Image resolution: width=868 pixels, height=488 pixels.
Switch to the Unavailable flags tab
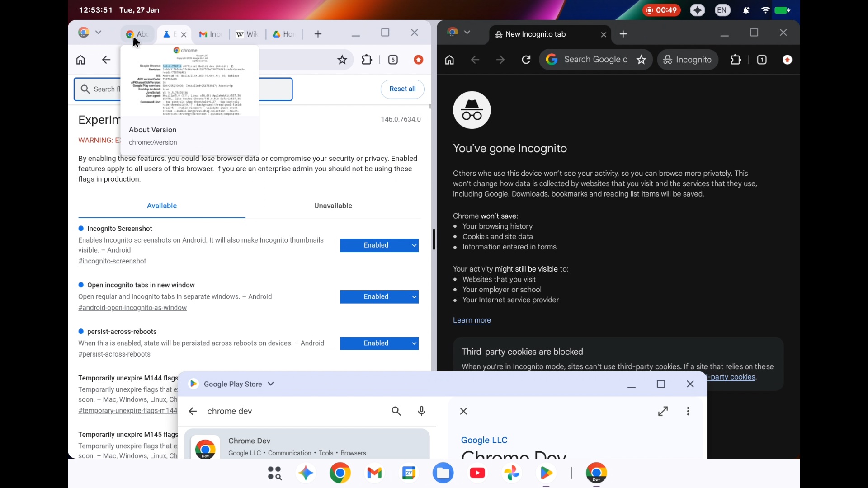(x=333, y=206)
